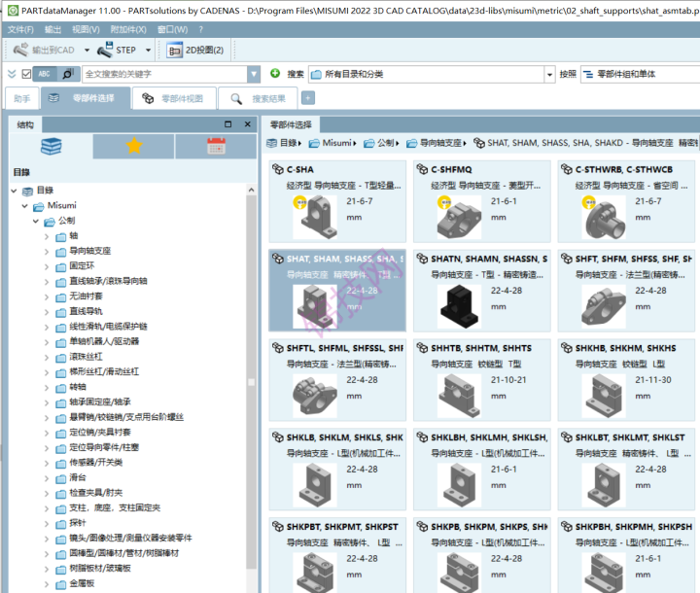Switch to the assistant tab
700x593 pixels.
point(21,99)
